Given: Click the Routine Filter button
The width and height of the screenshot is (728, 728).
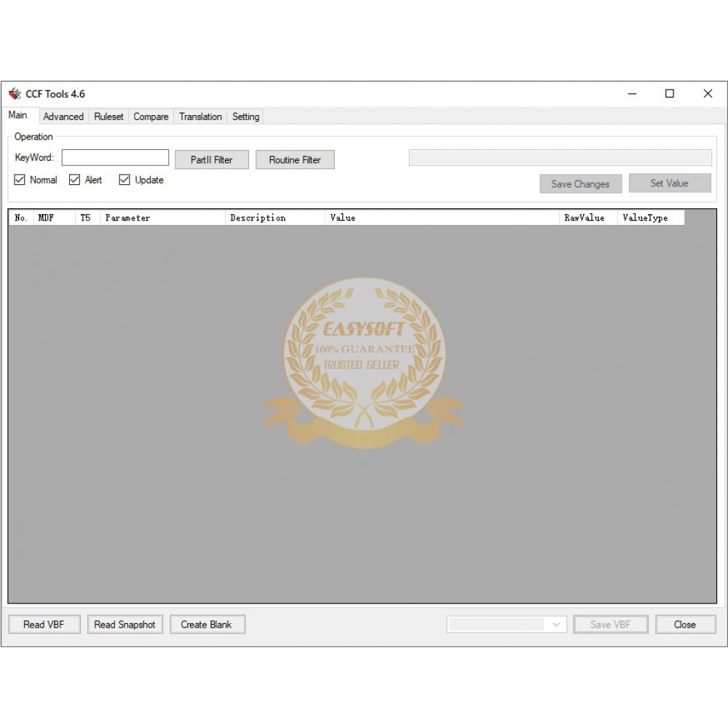Looking at the screenshot, I should (295, 159).
